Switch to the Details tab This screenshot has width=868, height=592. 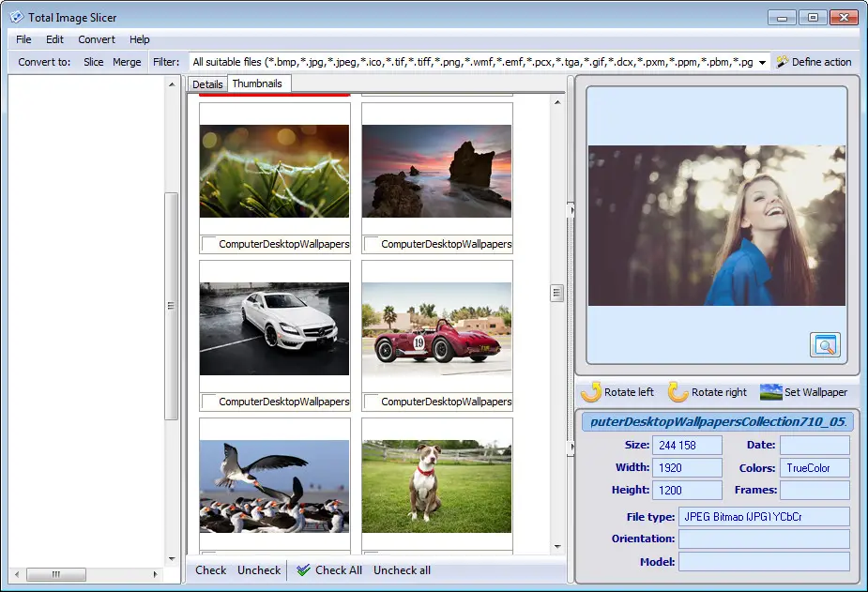pos(207,84)
